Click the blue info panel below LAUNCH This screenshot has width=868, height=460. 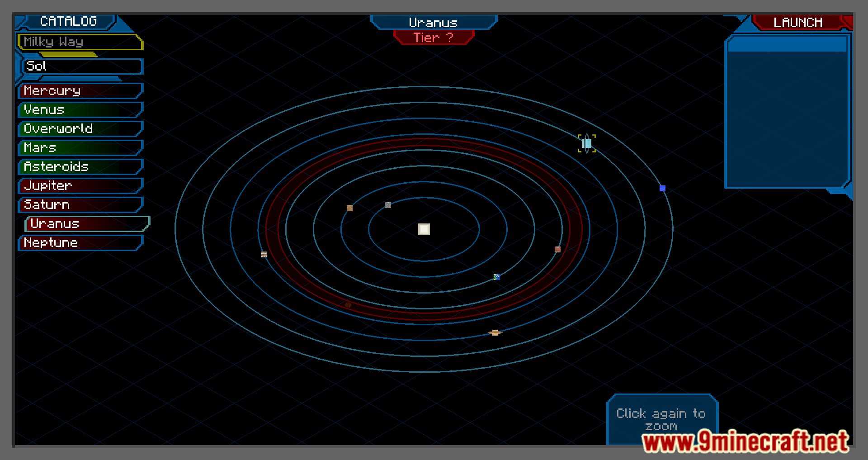[x=787, y=112]
